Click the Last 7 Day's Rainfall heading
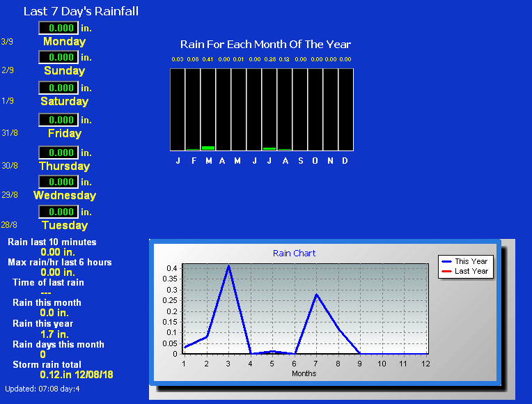Viewport: 532px width, 404px height. pyautogui.click(x=81, y=11)
